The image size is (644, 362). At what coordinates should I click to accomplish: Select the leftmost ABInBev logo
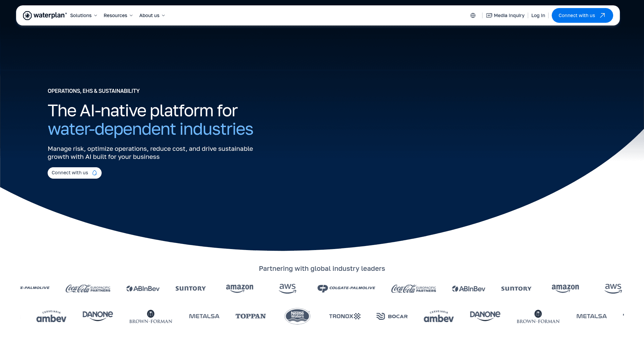pos(143,289)
